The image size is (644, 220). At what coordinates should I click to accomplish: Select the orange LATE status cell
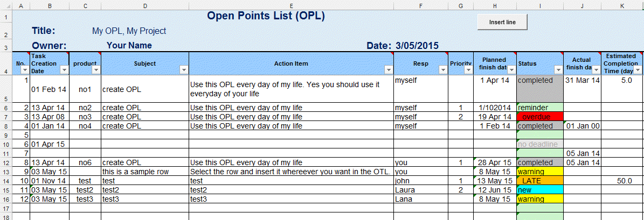pos(539,181)
